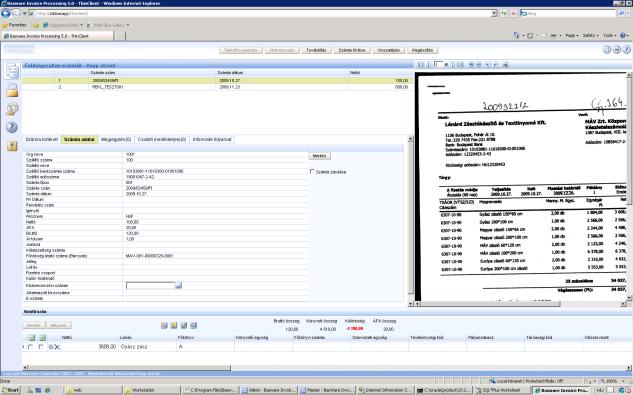Click the Közbeszerzési számla input field
Screen dimensions: 633x395
click(151, 286)
